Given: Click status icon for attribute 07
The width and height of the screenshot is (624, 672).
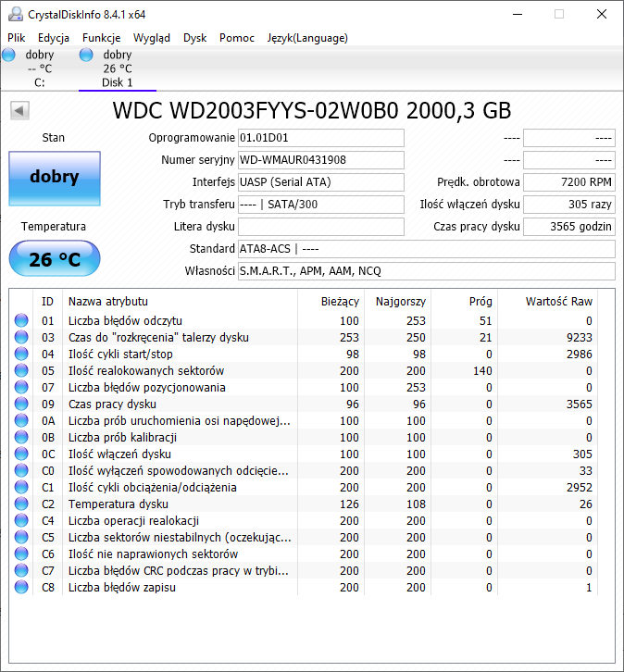Looking at the screenshot, I should click(x=21, y=388).
